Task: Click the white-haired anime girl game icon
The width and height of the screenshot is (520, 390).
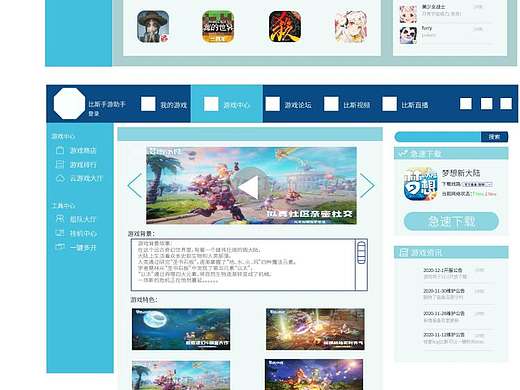Action: point(351,27)
